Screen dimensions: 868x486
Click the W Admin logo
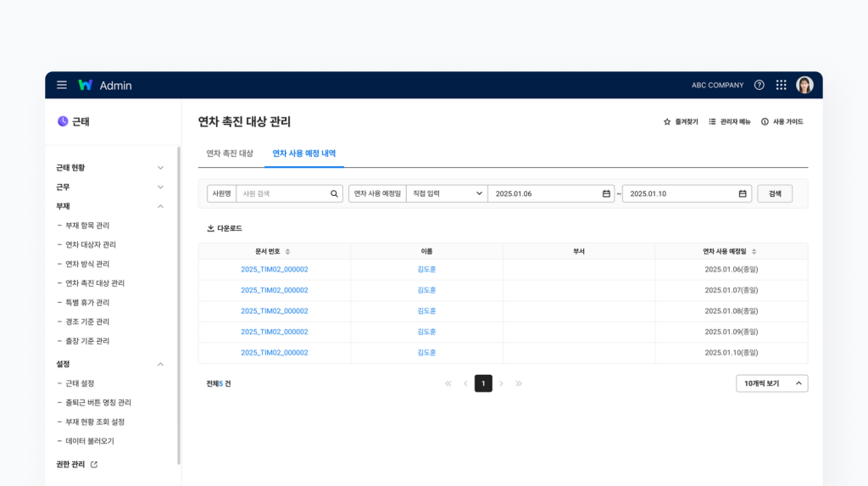pyautogui.click(x=104, y=86)
